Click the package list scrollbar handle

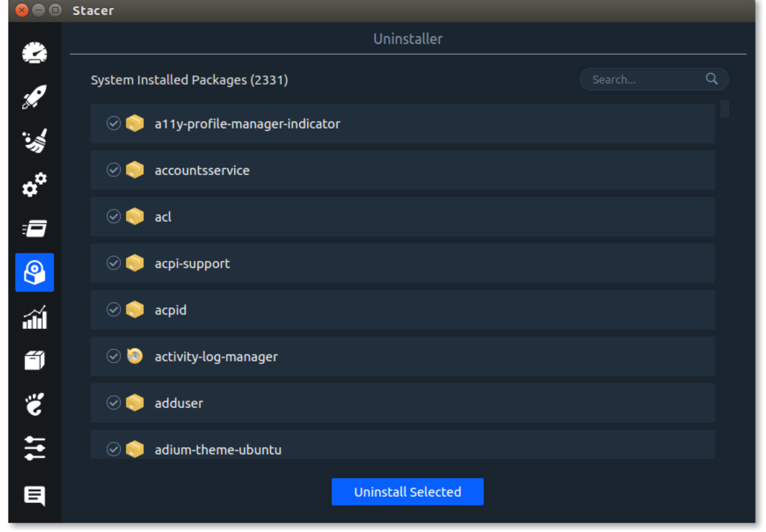point(724,109)
